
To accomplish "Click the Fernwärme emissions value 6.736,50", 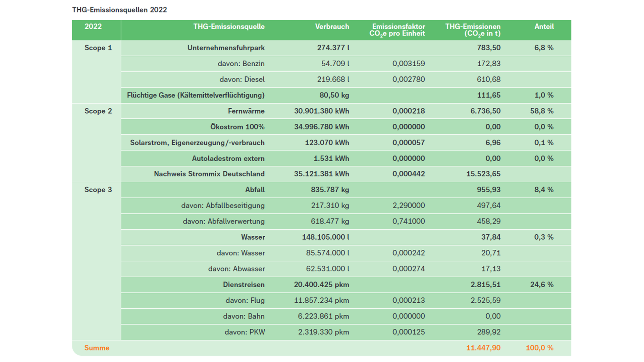I will click(x=485, y=111).
